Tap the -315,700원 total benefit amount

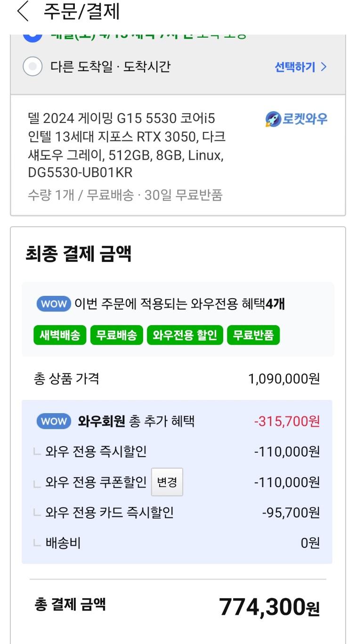pyautogui.click(x=287, y=421)
